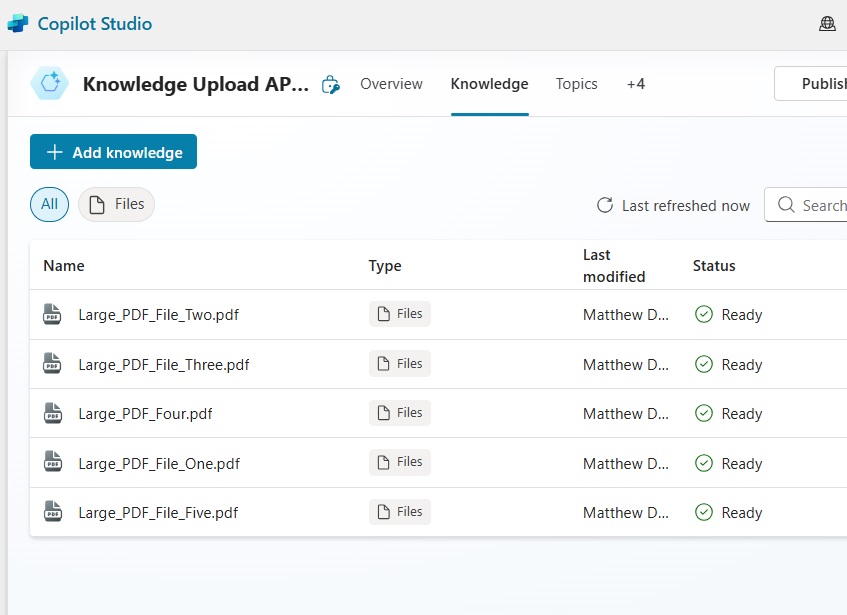Click the PDF icon for Large_PDF_File_Two.pdf
This screenshot has height=615, width=847.
coord(52,314)
